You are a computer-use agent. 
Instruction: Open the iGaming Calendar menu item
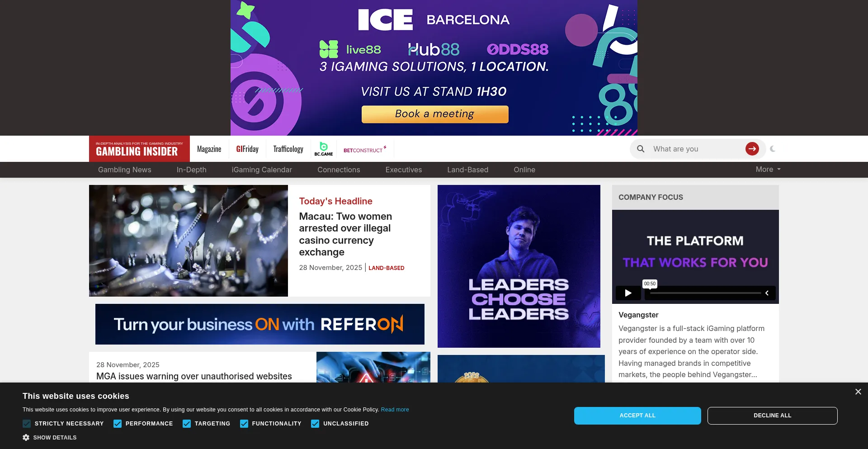pos(262,170)
